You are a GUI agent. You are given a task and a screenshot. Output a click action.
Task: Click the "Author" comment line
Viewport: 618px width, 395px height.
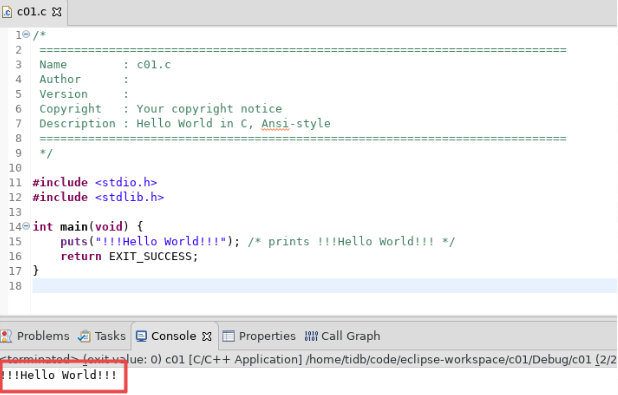[x=84, y=79]
